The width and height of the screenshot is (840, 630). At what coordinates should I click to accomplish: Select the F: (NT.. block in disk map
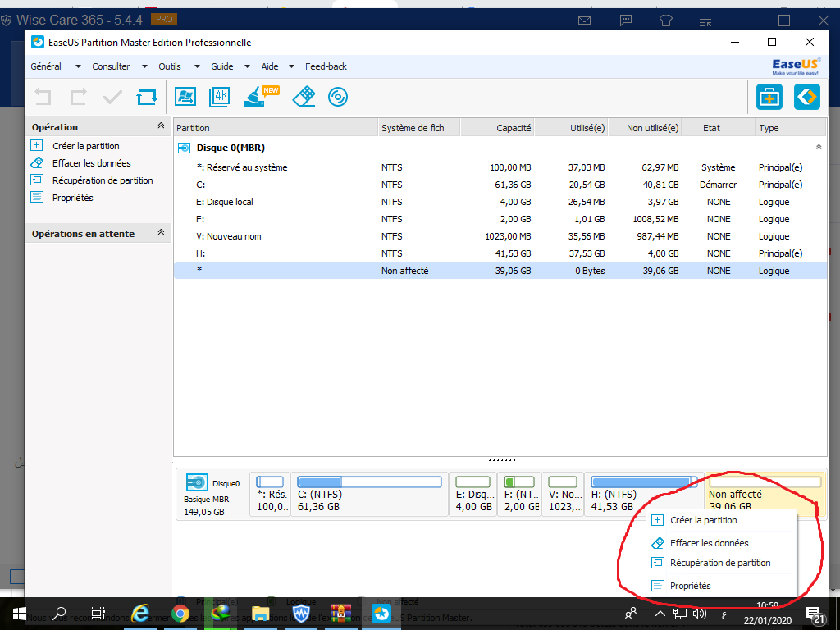[x=519, y=494]
